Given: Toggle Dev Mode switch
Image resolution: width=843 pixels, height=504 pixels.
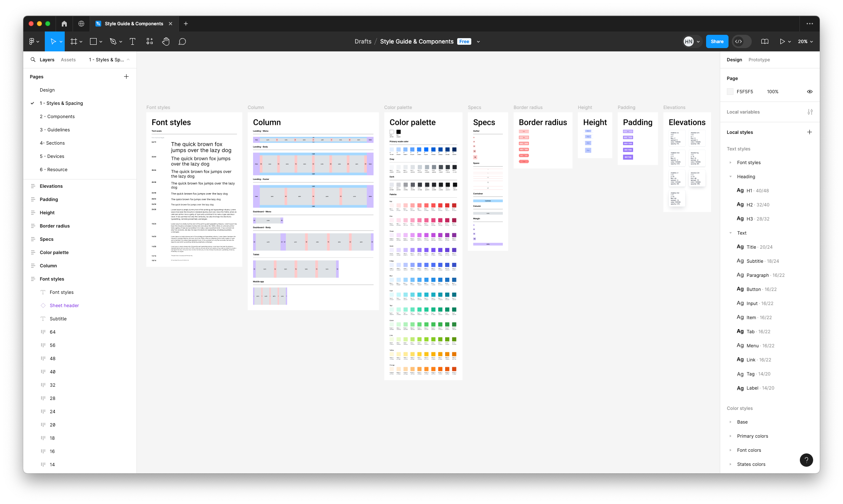Looking at the screenshot, I should pyautogui.click(x=742, y=41).
